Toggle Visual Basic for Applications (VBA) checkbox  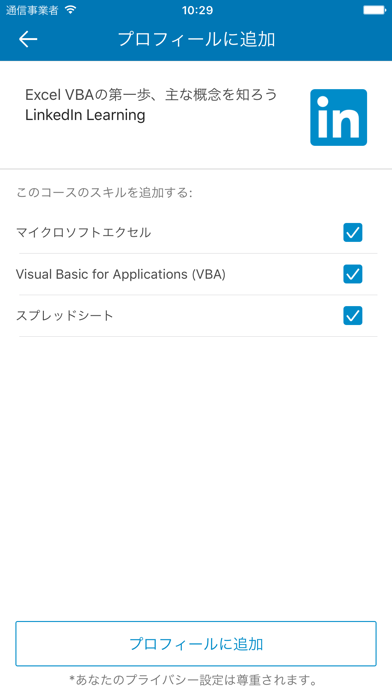pyautogui.click(x=352, y=274)
